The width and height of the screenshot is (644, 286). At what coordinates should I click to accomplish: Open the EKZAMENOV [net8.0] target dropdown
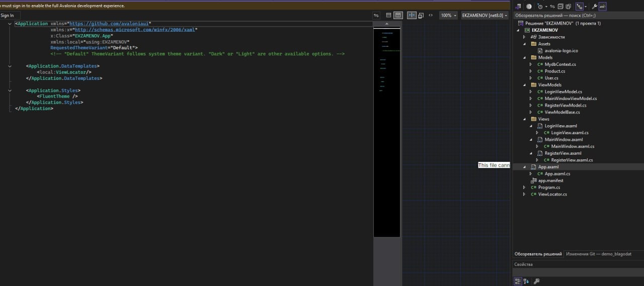point(484,16)
